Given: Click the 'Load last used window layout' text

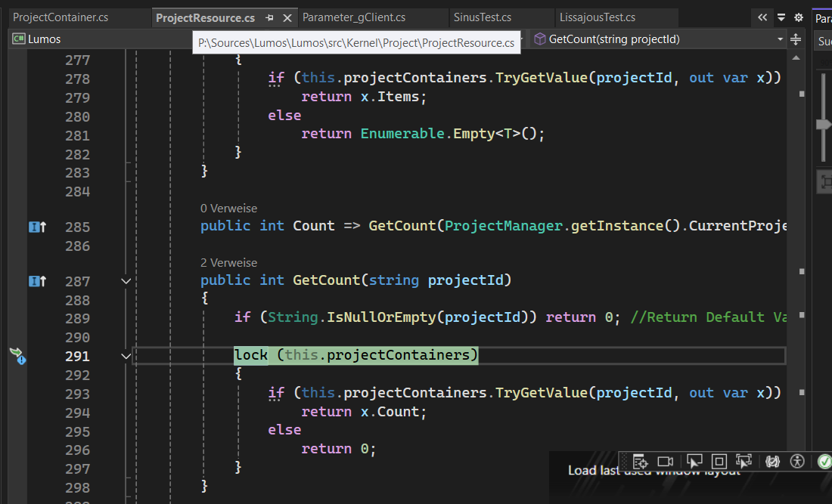Looking at the screenshot, I should point(653,471).
